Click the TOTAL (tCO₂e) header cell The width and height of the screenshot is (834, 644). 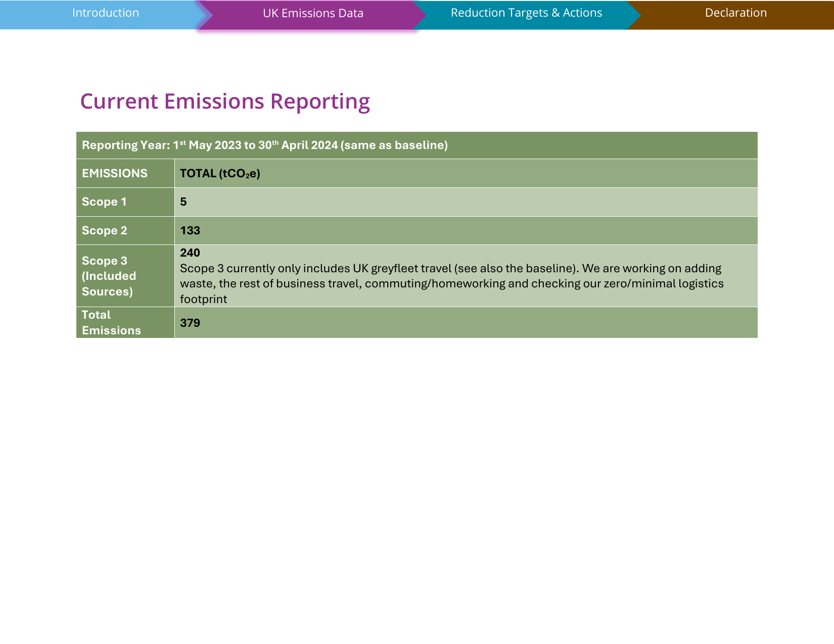[x=466, y=173]
